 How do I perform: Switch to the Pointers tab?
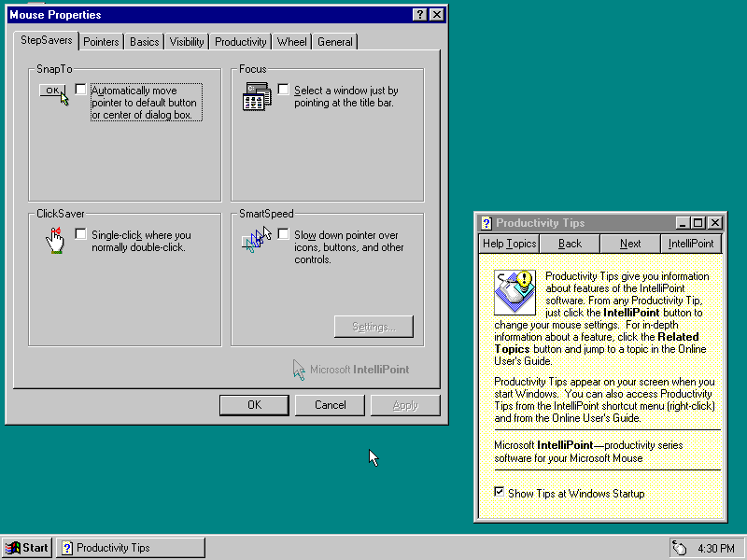tap(101, 42)
